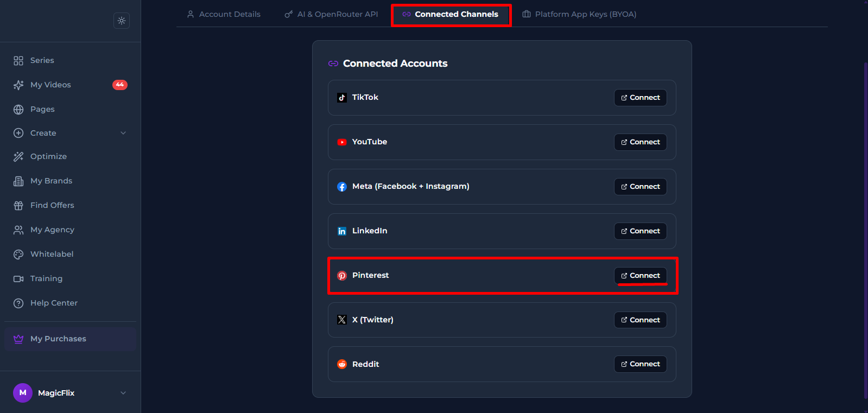Click the page vertical scrollbar
The width and height of the screenshot is (868, 413).
tap(865, 231)
